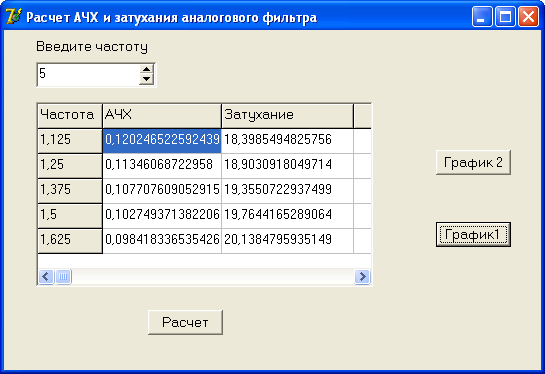Select cell 0,107707609052915
This screenshot has height=374, width=545.
coord(162,191)
